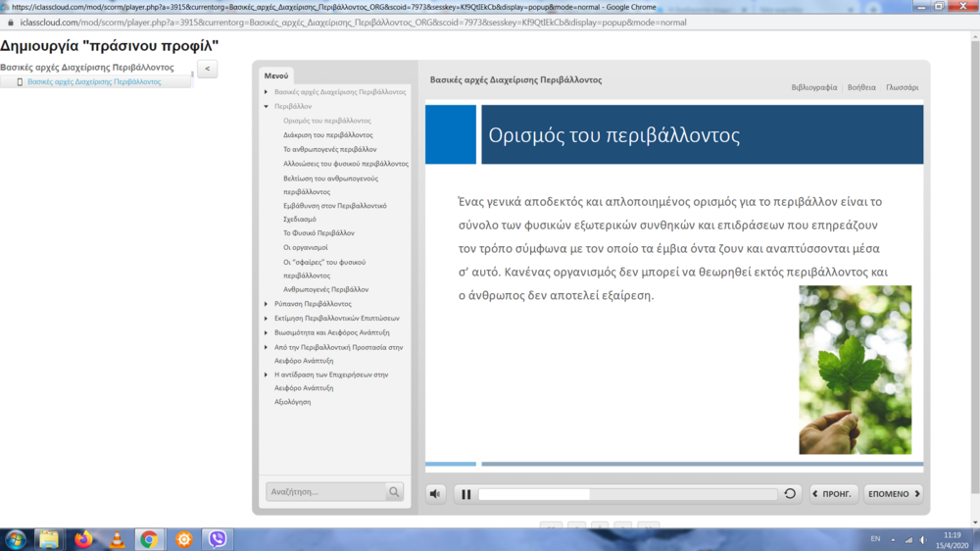Click the search magnifier icon in menu
The height and width of the screenshot is (551, 980).
click(394, 492)
